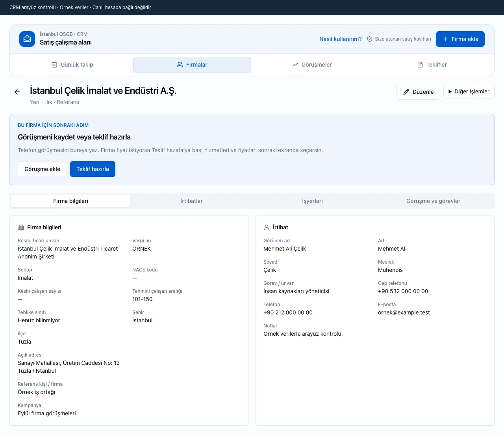Click the Vergi no value ÖRNEK
Screen dimensions: 504x435
[x=142, y=249]
